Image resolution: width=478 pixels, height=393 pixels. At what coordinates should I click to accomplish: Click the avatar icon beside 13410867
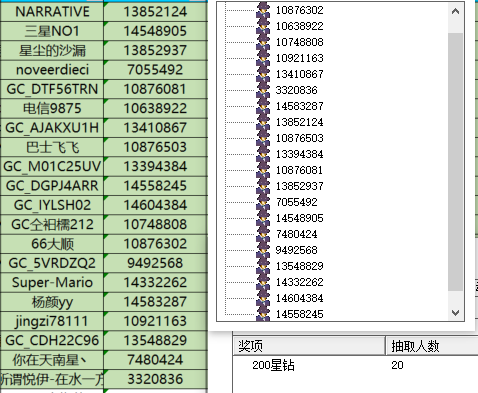click(263, 74)
